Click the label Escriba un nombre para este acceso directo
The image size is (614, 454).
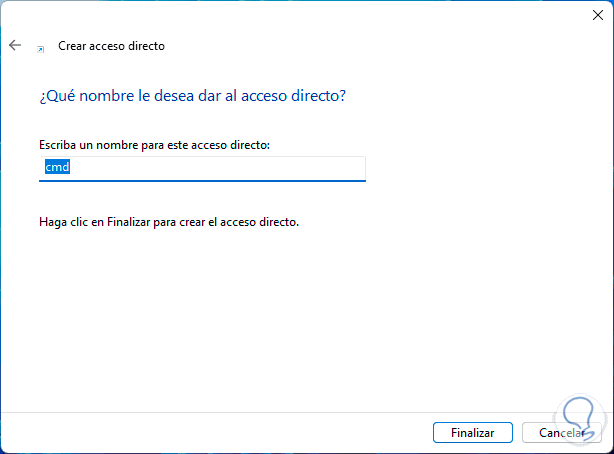click(x=155, y=145)
